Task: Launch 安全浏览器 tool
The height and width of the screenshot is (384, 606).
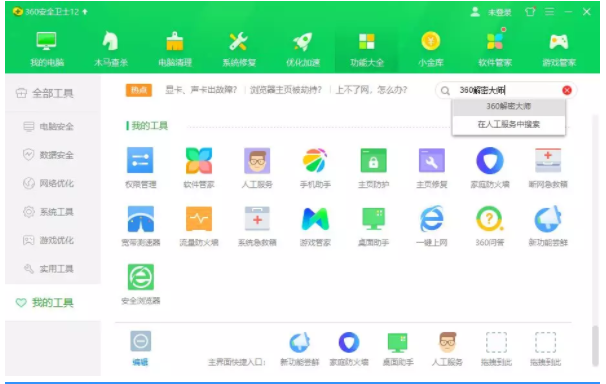Action: [x=140, y=284]
